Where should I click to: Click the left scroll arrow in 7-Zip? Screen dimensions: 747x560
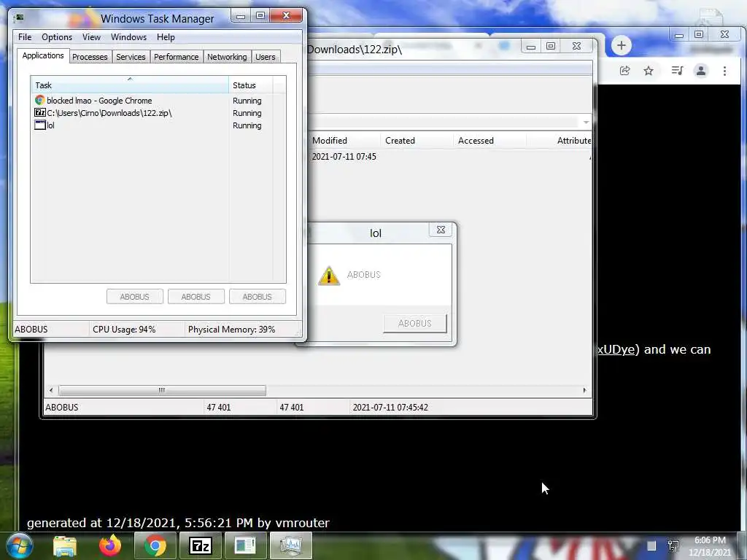[51, 391]
